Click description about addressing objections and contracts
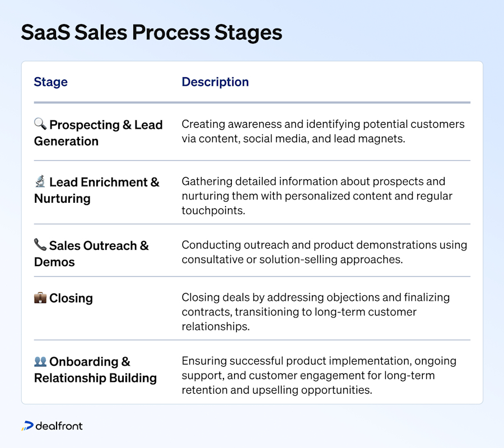The width and height of the screenshot is (504, 448). (x=316, y=312)
